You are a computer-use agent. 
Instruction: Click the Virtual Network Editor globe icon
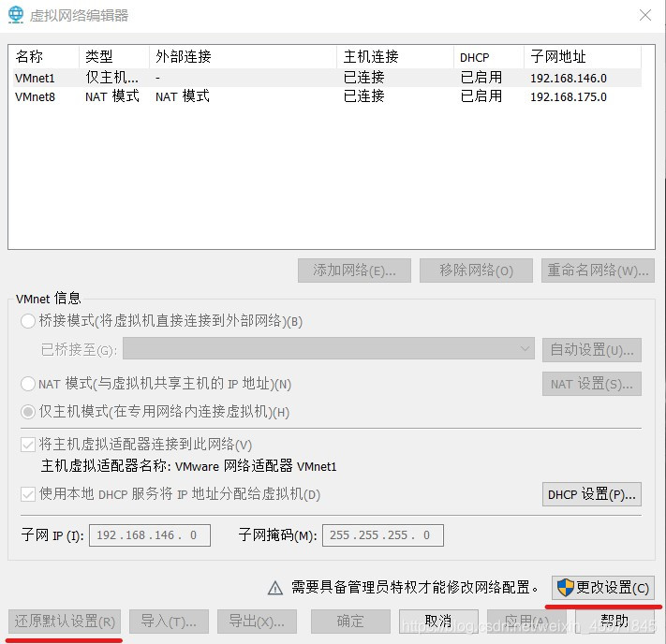click(x=16, y=15)
